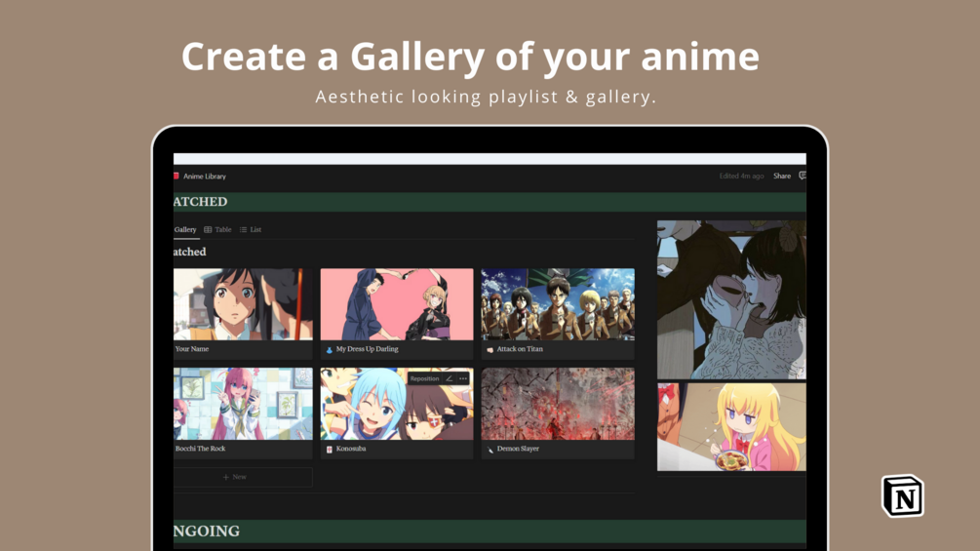Switch to the List view tab

[x=251, y=230]
